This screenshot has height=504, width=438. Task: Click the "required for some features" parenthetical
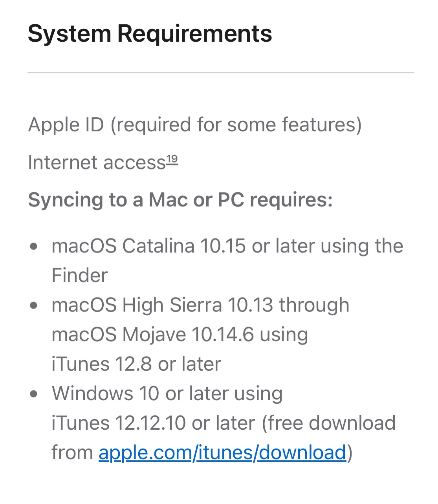tap(236, 125)
